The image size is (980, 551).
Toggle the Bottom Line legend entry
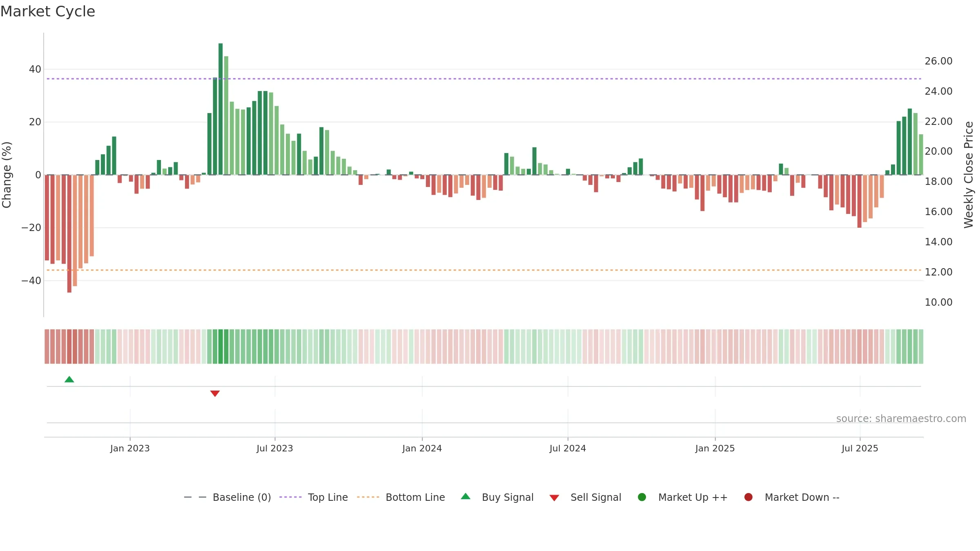401,497
